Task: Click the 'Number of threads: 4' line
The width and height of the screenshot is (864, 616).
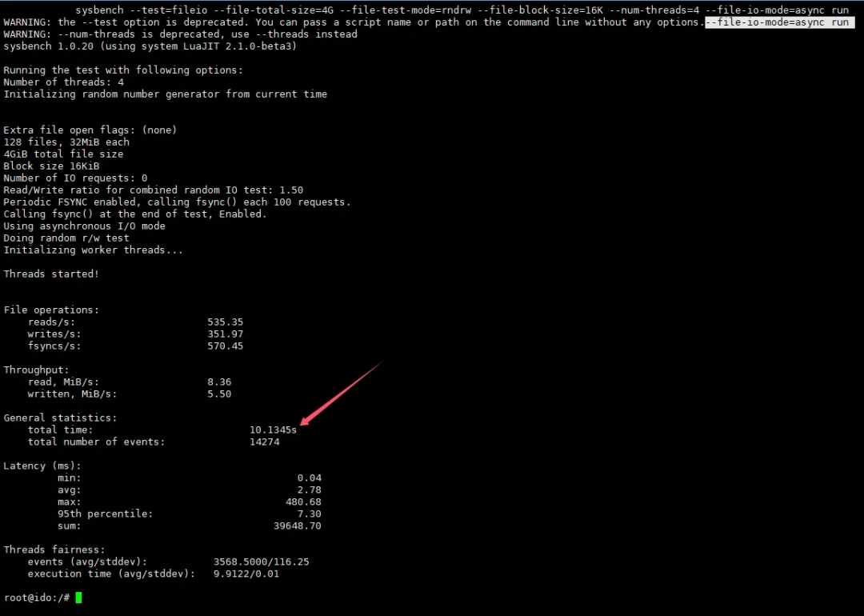Action: click(63, 82)
